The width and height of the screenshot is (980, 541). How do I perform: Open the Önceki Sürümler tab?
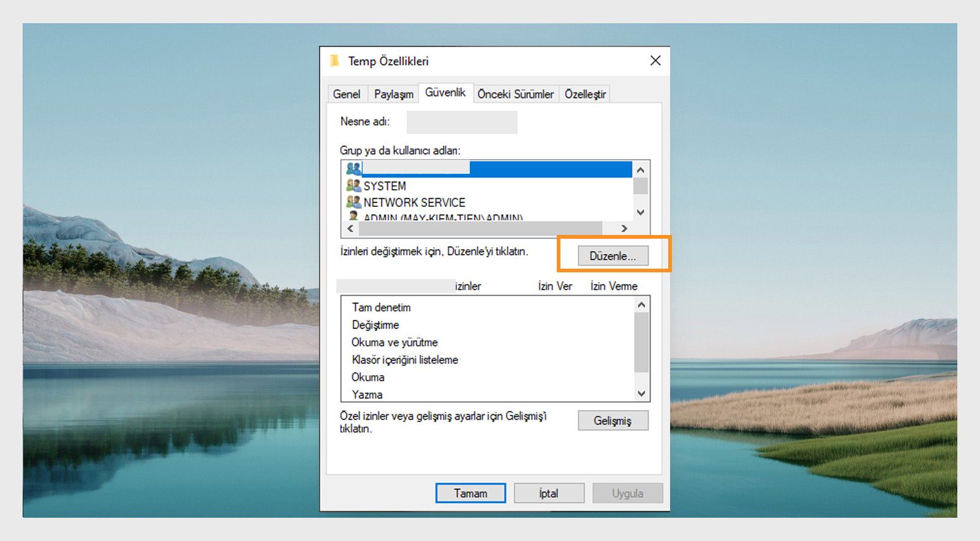[x=516, y=94]
